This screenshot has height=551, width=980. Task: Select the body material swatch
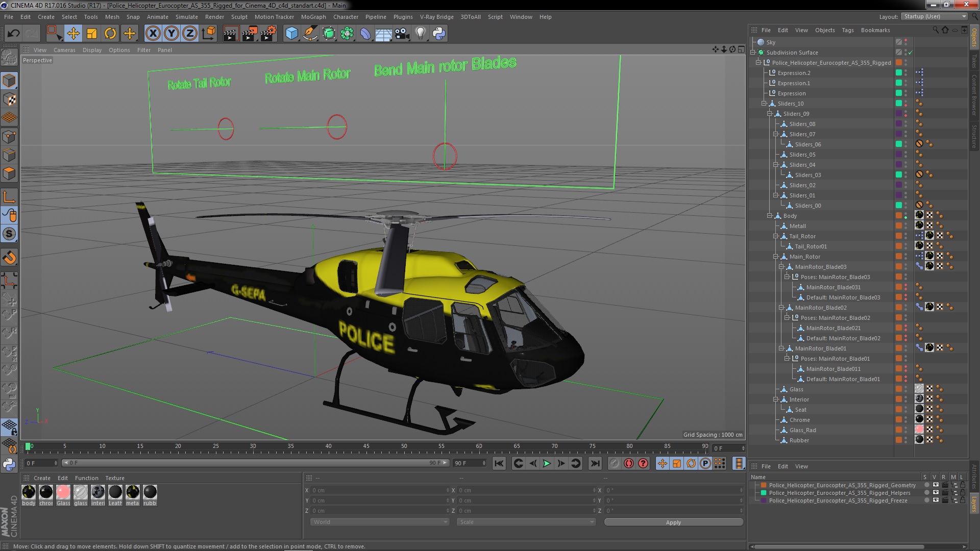coord(29,495)
